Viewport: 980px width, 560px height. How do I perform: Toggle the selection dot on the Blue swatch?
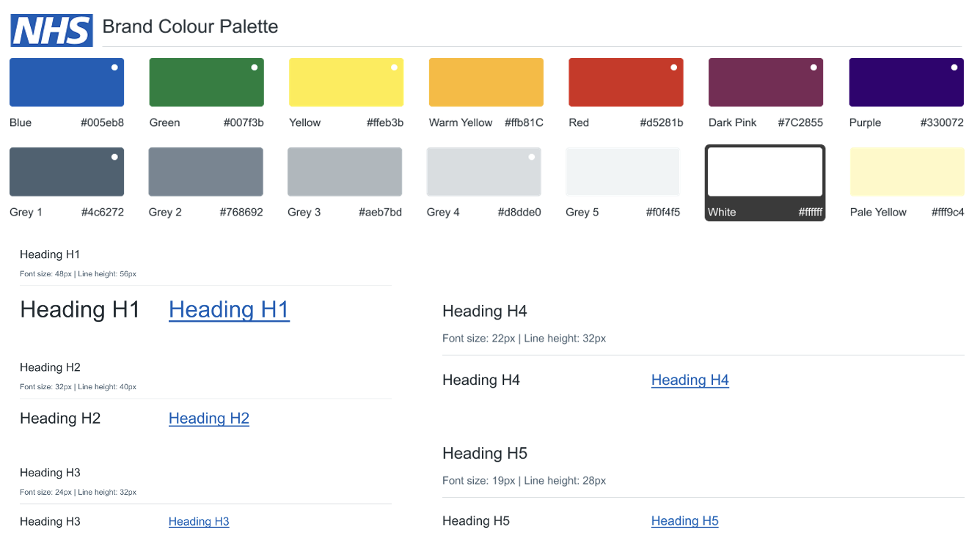point(114,67)
